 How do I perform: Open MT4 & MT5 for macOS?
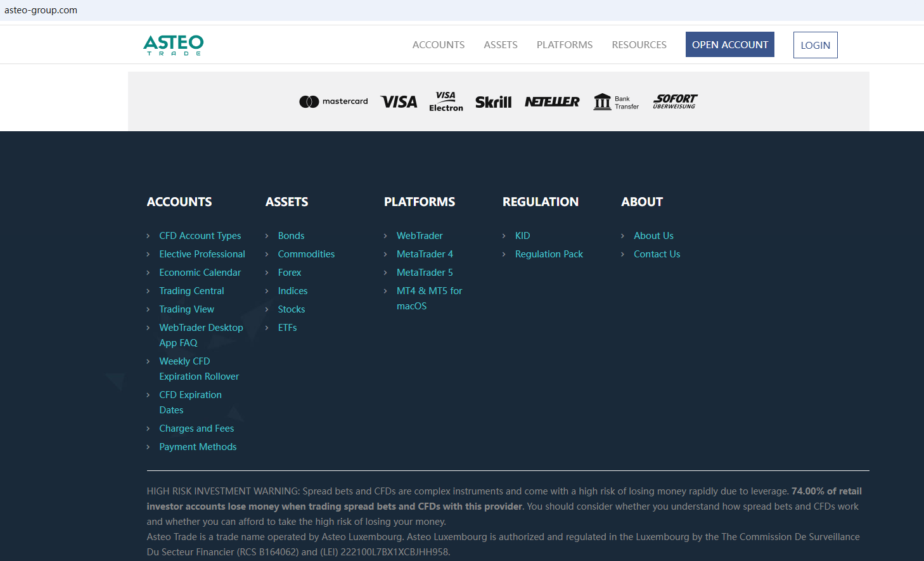[x=430, y=299]
